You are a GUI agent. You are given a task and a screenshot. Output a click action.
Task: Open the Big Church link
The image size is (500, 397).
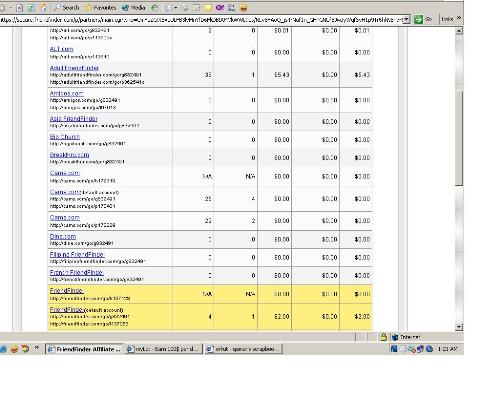(65, 137)
